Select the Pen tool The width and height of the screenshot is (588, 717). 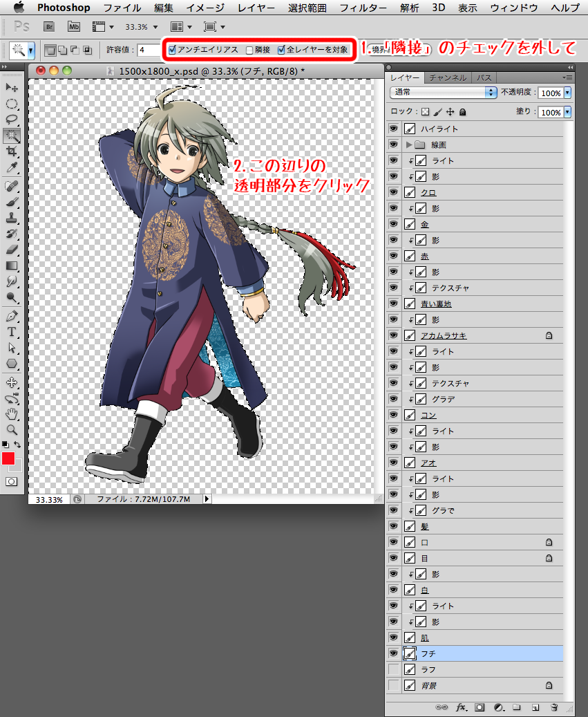(12, 316)
